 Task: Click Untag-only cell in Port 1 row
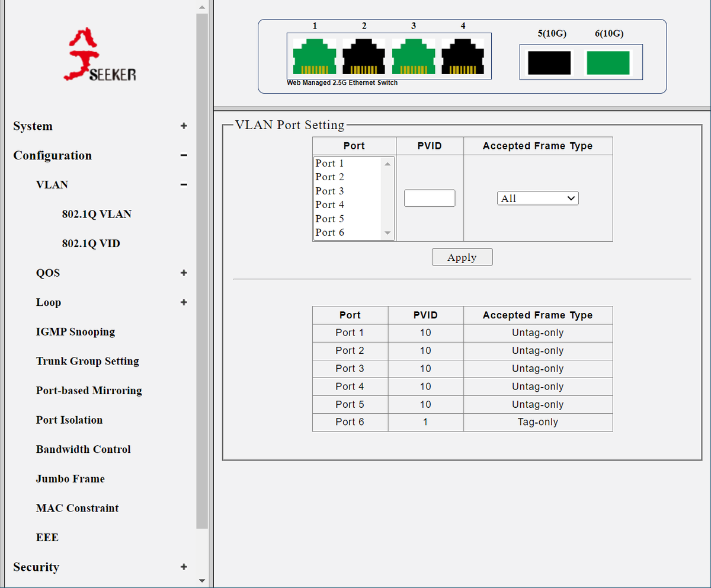[x=538, y=333]
